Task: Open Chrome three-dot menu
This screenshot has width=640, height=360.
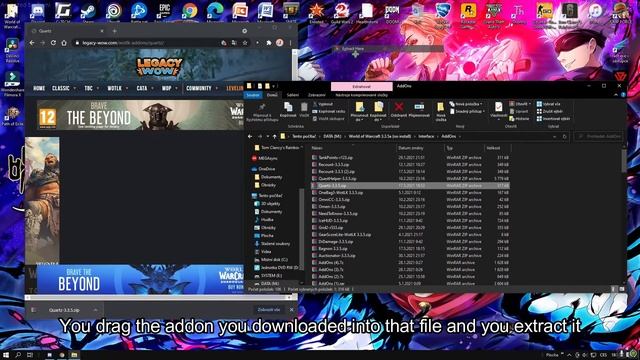Action: coord(291,42)
